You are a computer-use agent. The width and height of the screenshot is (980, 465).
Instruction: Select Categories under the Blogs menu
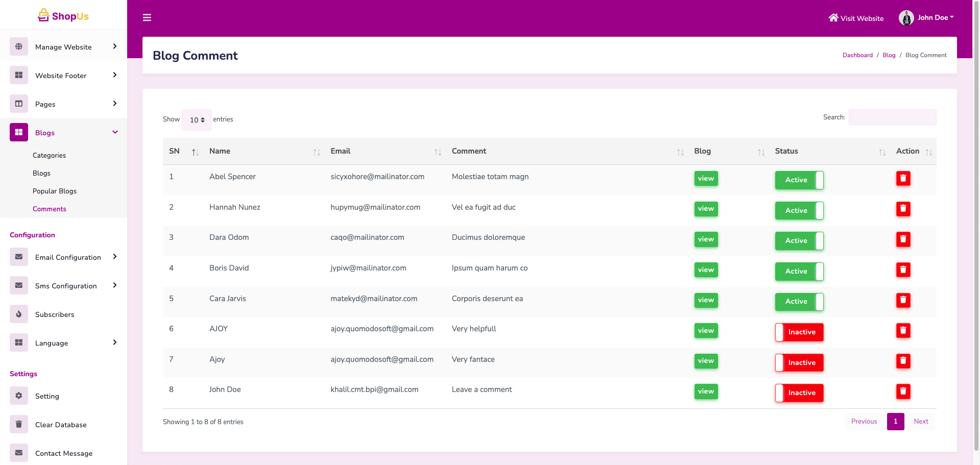pos(49,155)
